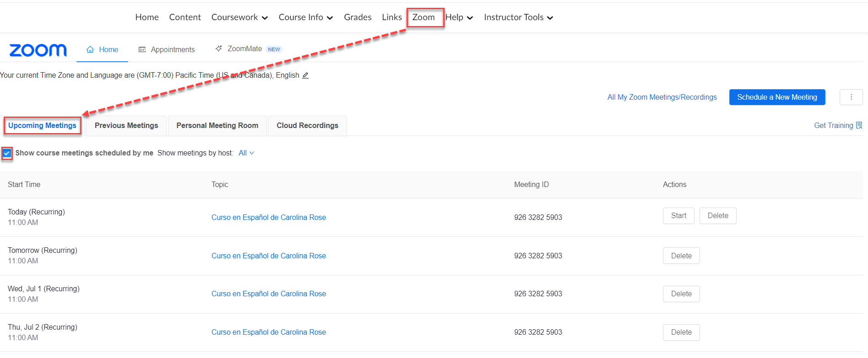868x358 pixels.
Task: Click the Wed, Jul 1 (Recurring) text
Action: click(43, 289)
